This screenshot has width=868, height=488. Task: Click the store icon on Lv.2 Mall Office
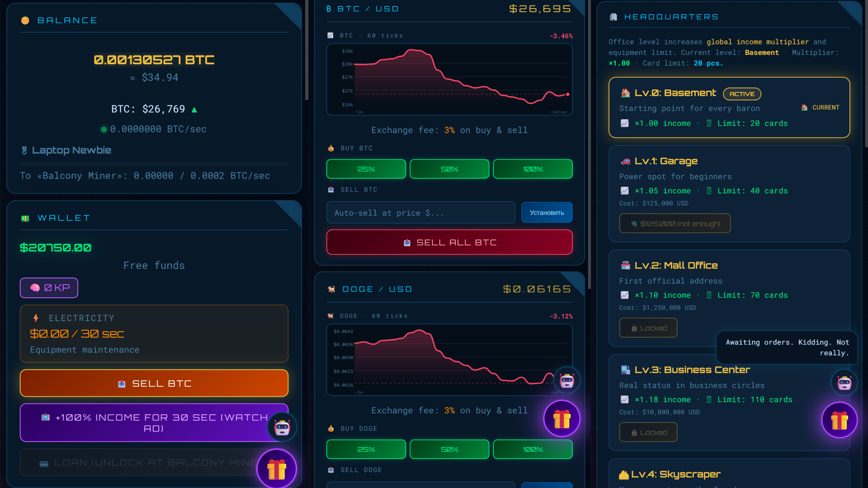coord(626,266)
